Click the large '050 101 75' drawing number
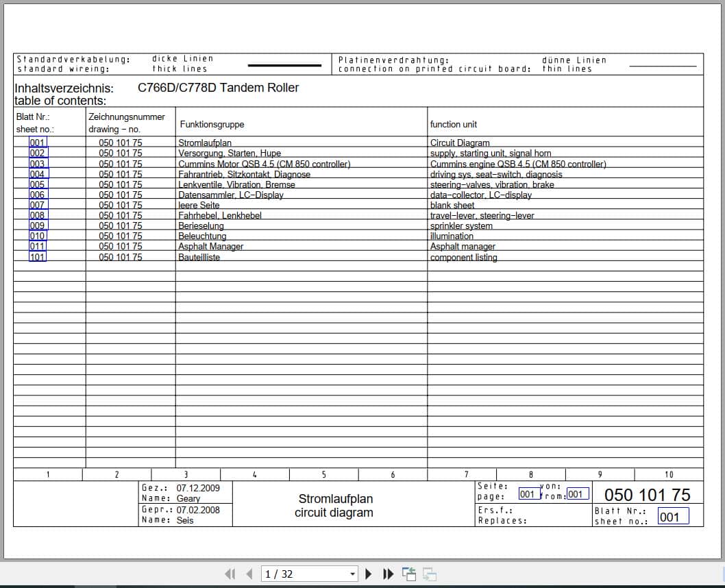 click(648, 495)
